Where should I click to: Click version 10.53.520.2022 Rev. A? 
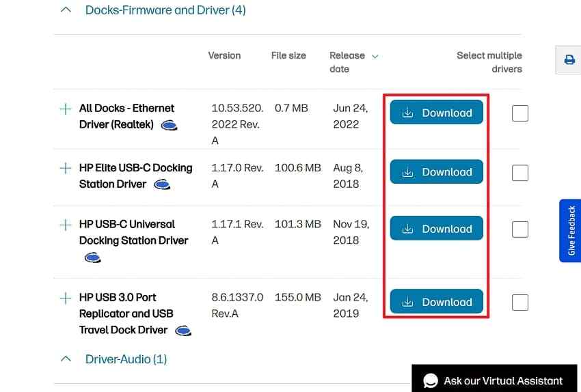(x=237, y=124)
